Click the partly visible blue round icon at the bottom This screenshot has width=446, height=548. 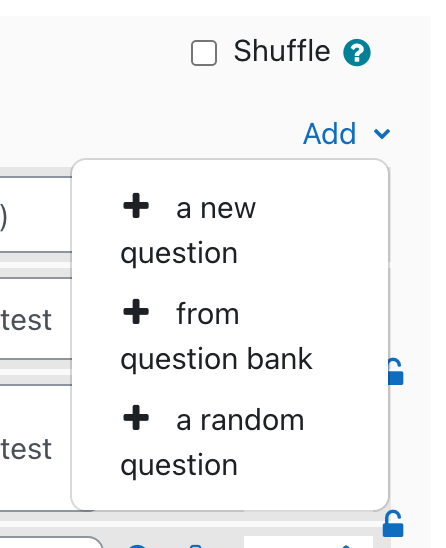pyautogui.click(x=137, y=546)
